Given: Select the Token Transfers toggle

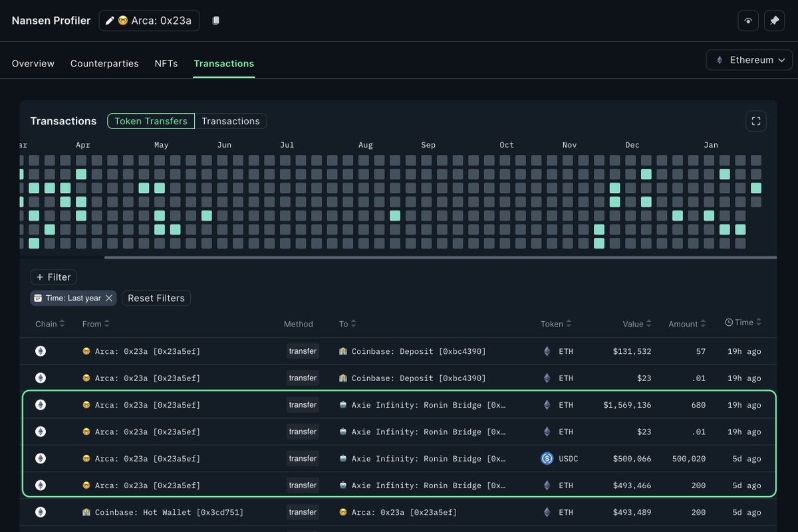Looking at the screenshot, I should coord(151,121).
